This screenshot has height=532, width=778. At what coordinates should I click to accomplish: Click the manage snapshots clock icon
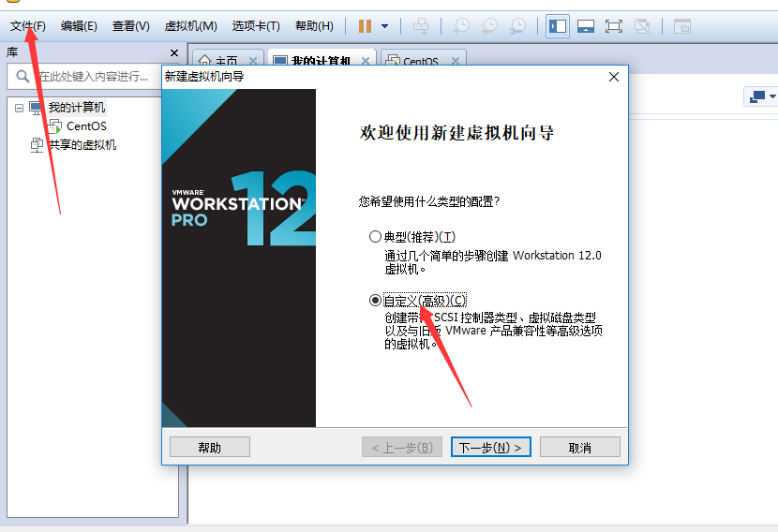click(x=518, y=26)
